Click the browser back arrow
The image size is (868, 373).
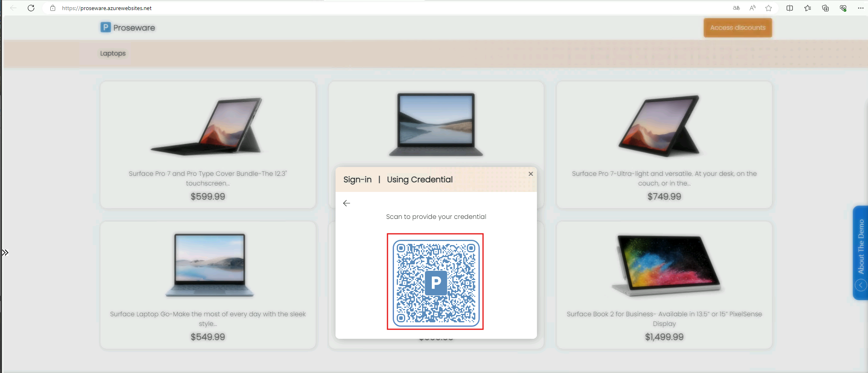click(x=13, y=8)
